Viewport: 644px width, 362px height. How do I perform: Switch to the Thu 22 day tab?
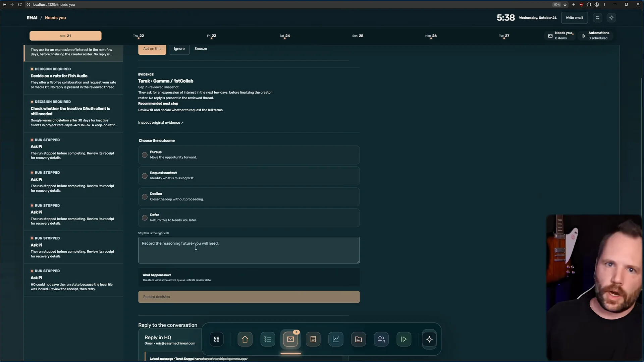click(139, 36)
